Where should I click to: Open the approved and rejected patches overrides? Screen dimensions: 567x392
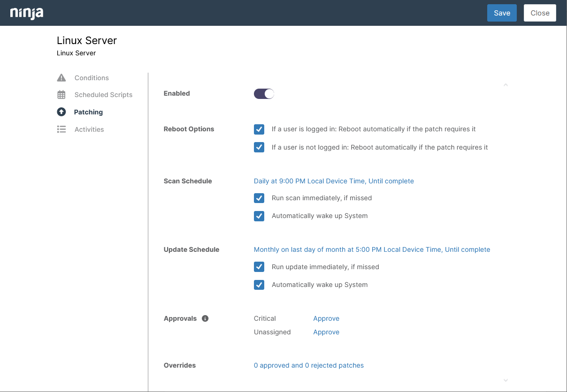308,365
